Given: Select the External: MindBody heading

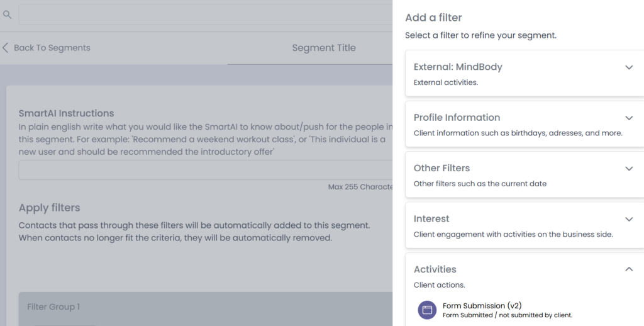Looking at the screenshot, I should pos(457,67).
